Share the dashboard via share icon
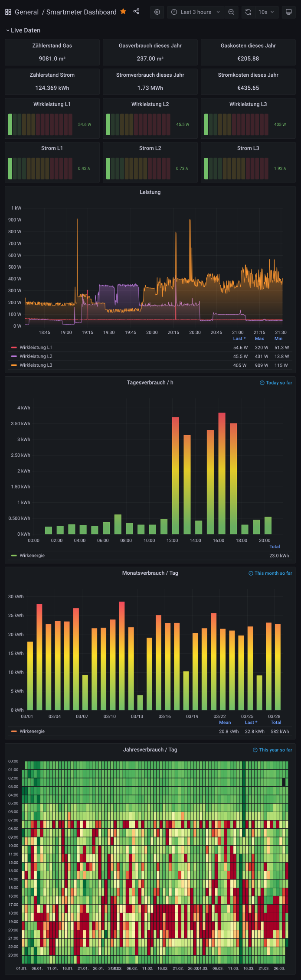 pyautogui.click(x=136, y=12)
